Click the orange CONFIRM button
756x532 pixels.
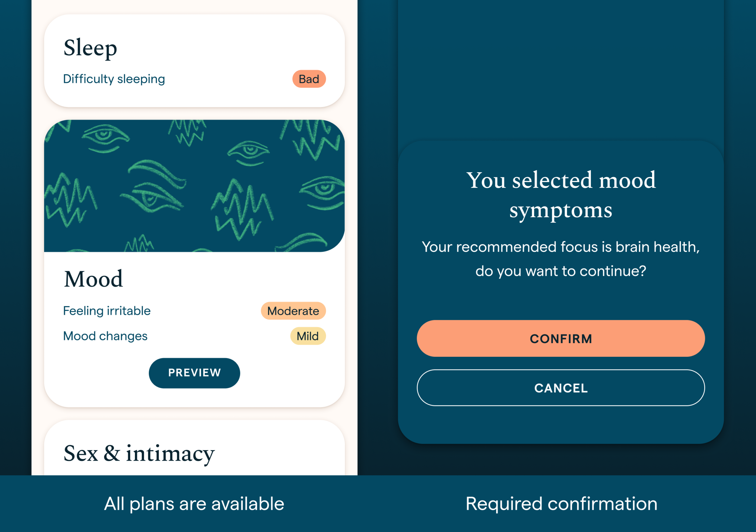coord(561,338)
